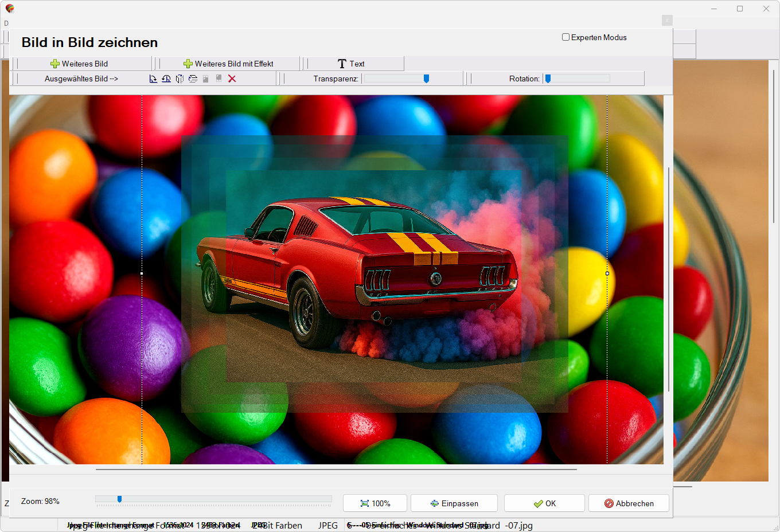This screenshot has height=532, width=780.
Task: Enable the Experten Modus checkbox
Action: click(566, 37)
